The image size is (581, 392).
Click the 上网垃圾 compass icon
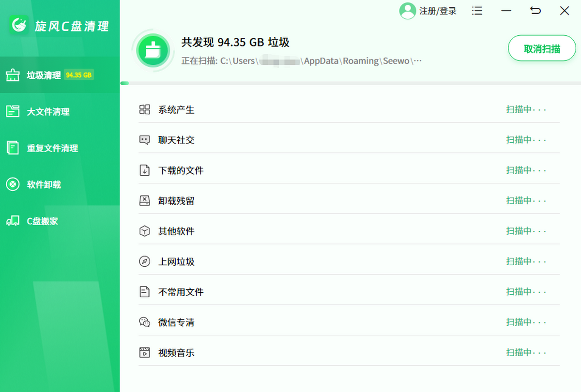[144, 262]
